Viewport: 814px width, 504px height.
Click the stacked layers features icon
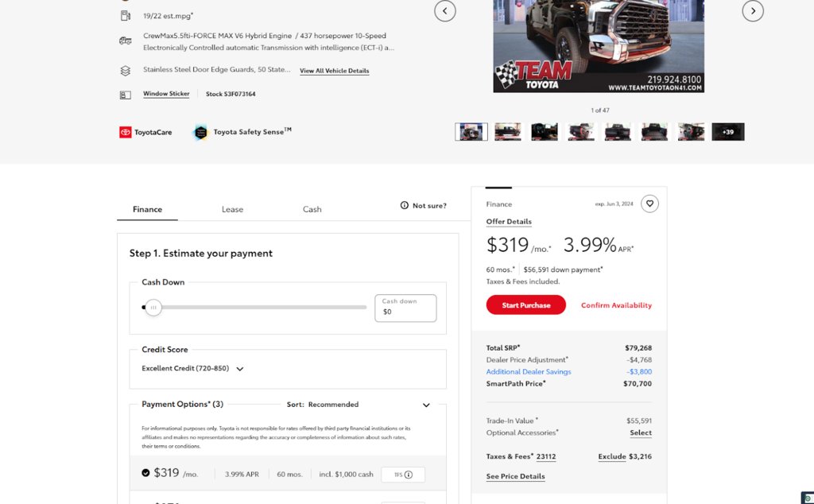point(125,71)
